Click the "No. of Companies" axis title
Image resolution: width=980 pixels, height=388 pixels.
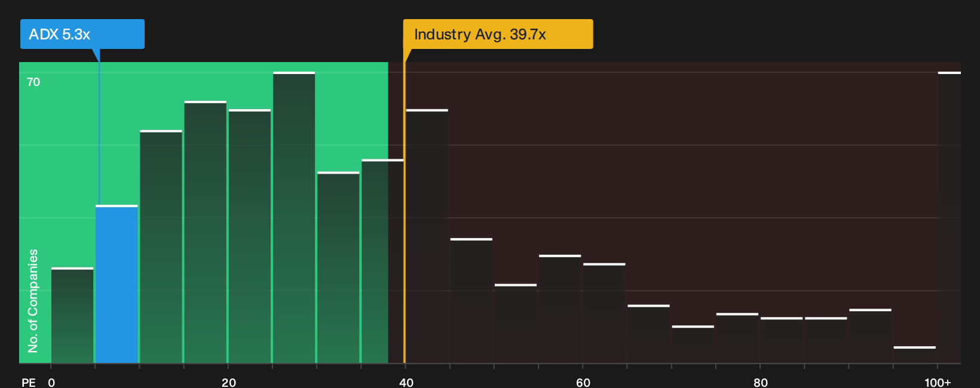pos(33,301)
